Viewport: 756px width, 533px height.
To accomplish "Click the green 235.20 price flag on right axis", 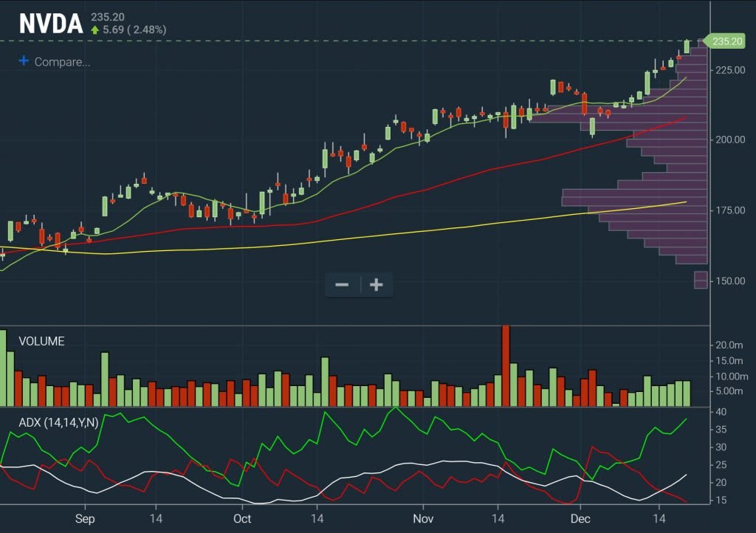I will point(726,42).
